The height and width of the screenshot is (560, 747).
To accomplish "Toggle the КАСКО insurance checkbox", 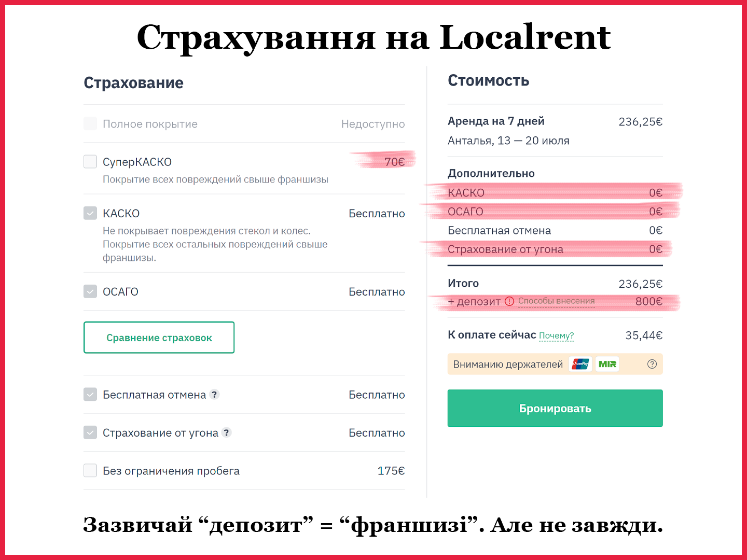I will pyautogui.click(x=90, y=213).
